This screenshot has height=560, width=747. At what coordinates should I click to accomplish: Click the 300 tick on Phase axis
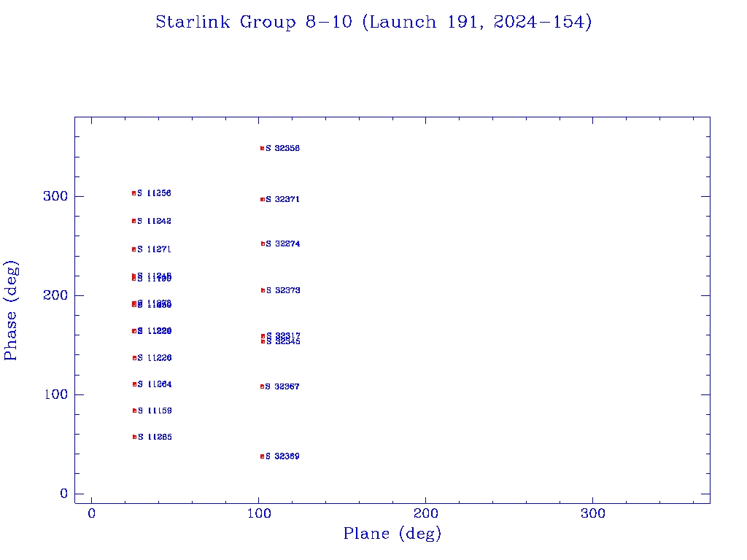pos(55,196)
